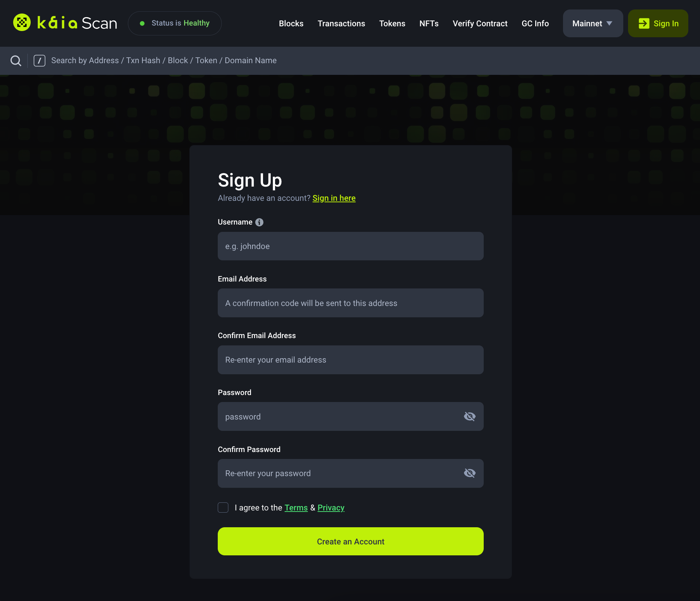The image size is (700, 601).
Task: Click into the Username text field
Action: click(350, 246)
